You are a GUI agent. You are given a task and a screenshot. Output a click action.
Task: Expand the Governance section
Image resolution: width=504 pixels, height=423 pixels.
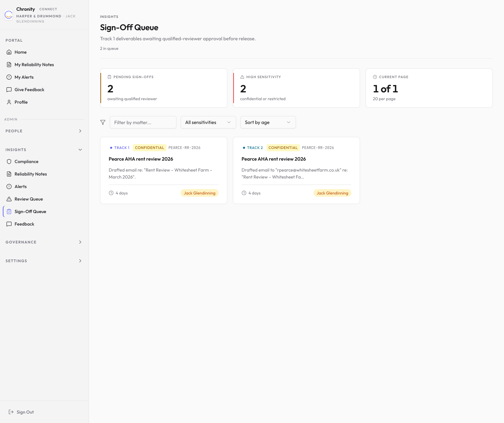pos(80,242)
